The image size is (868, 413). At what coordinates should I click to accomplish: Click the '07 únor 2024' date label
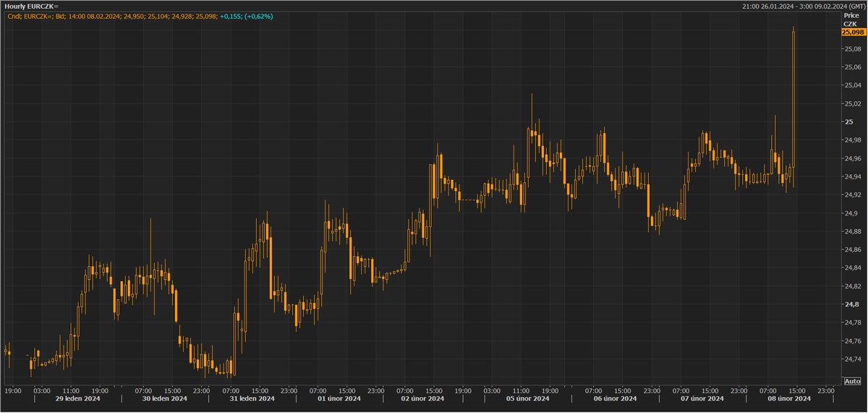coord(703,399)
